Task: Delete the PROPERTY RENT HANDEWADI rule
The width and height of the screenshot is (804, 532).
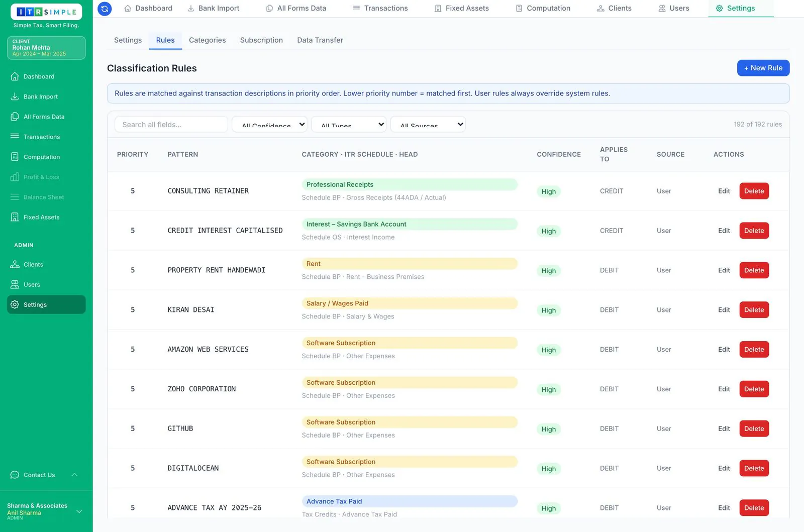Action: pyautogui.click(x=754, y=270)
